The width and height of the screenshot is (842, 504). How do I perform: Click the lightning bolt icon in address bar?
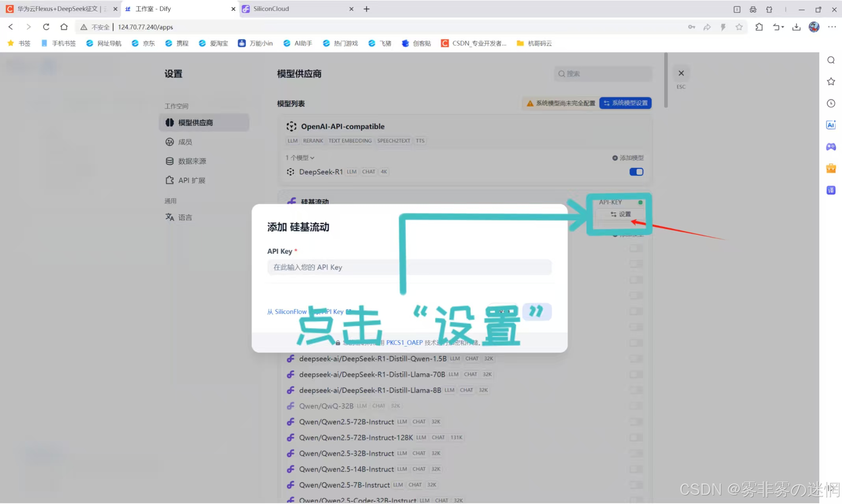[x=723, y=27]
